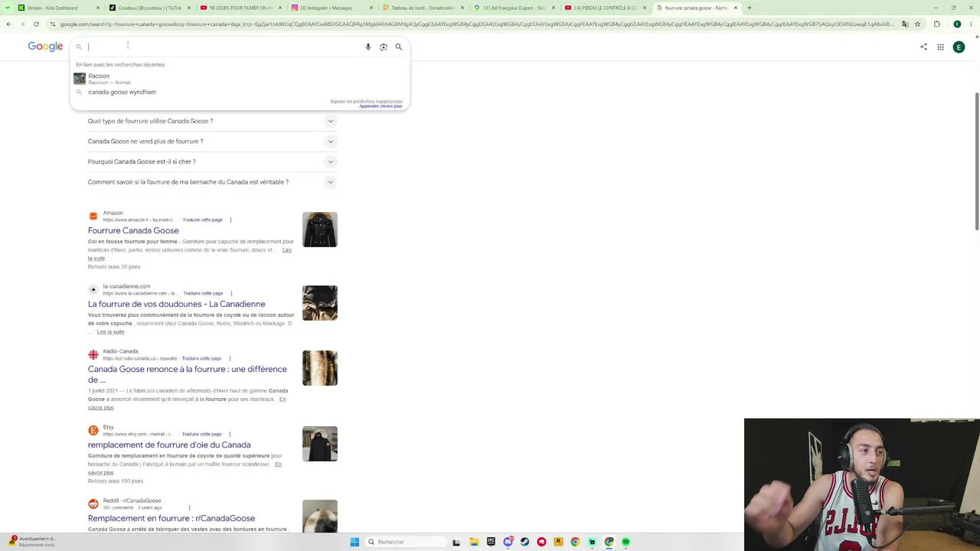This screenshot has width=980, height=551.
Task: Open more options for the Reddit result
Action: point(189,507)
